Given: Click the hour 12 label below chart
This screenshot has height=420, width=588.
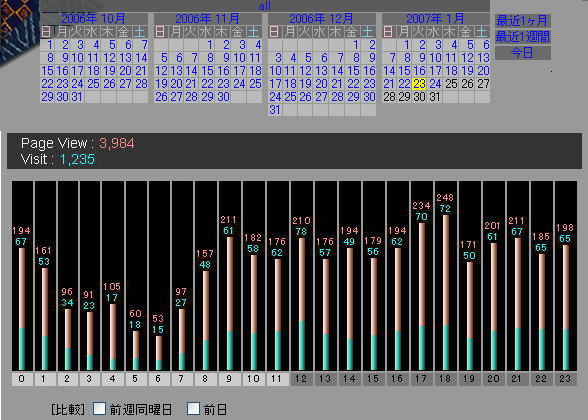Looking at the screenshot, I should pyautogui.click(x=301, y=379).
